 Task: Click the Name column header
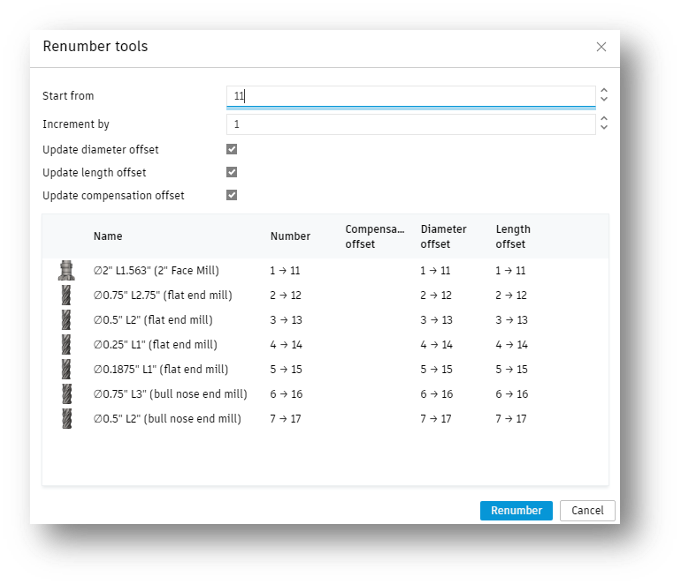(108, 236)
